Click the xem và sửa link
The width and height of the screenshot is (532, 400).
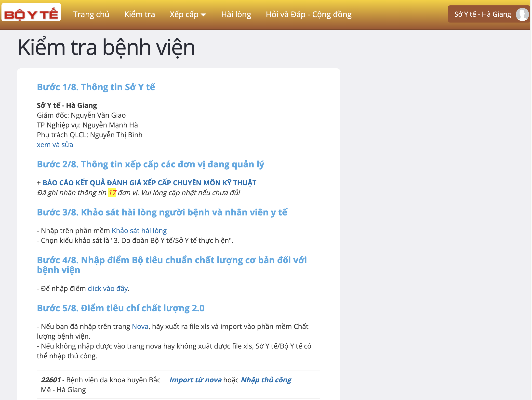pyautogui.click(x=55, y=145)
